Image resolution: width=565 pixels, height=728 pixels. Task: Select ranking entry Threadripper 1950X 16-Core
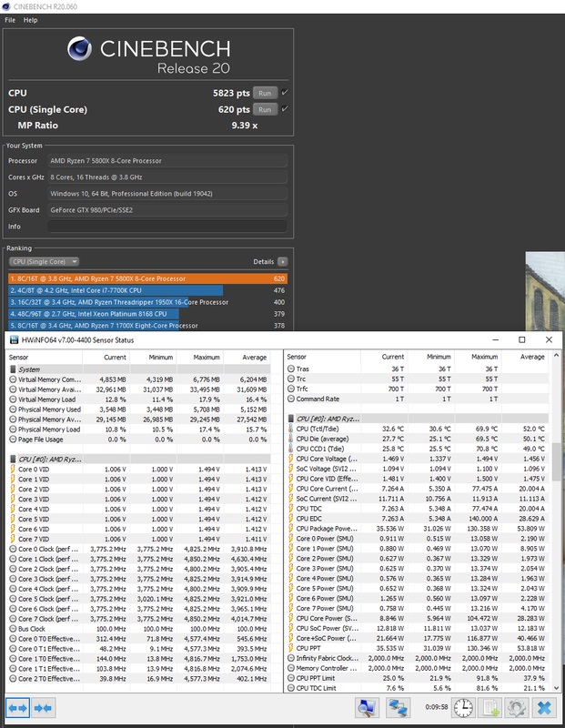point(147,302)
